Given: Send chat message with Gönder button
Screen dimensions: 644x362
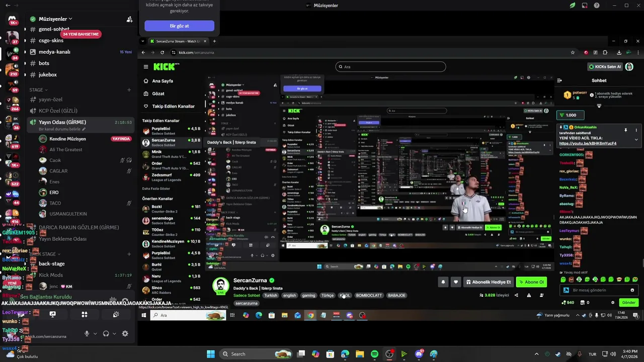Looking at the screenshot, I should point(629,303).
